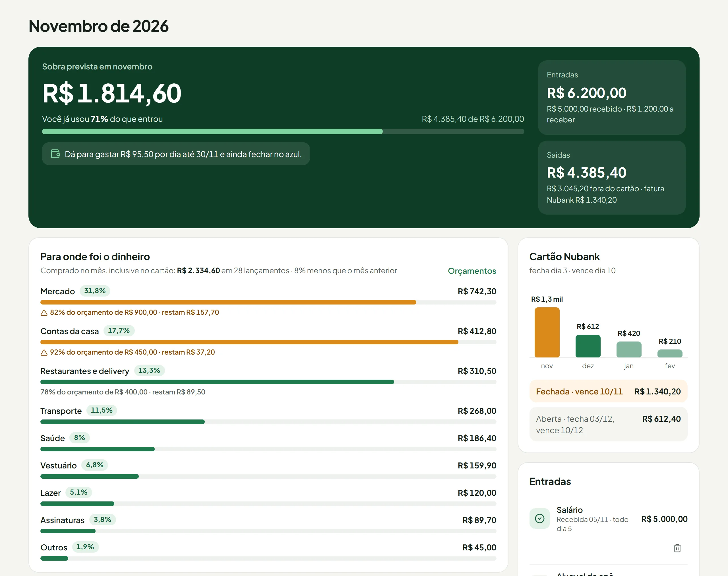Click the Vestuário amount R$ 159,90
The width and height of the screenshot is (728, 576).
[477, 465]
